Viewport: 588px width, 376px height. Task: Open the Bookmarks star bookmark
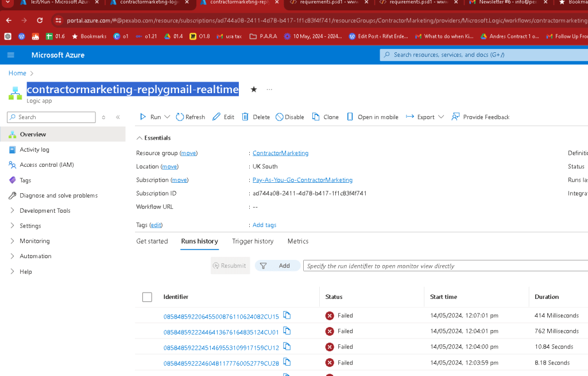click(x=89, y=36)
